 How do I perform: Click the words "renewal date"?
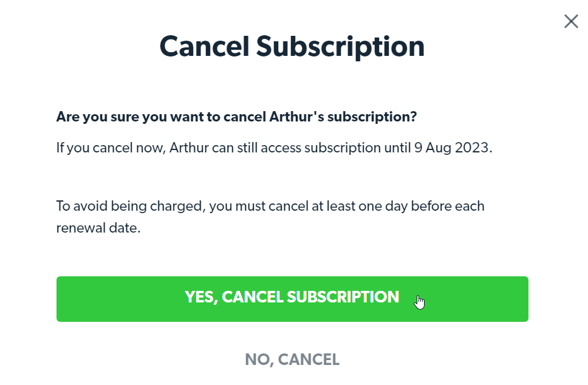pyautogui.click(x=98, y=230)
